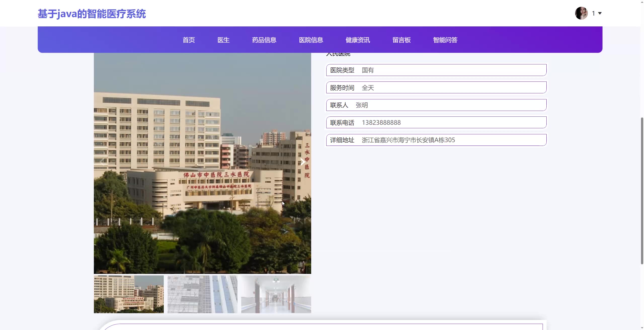The width and height of the screenshot is (644, 330).
Task: Click the user avatar picture
Action: point(581,13)
